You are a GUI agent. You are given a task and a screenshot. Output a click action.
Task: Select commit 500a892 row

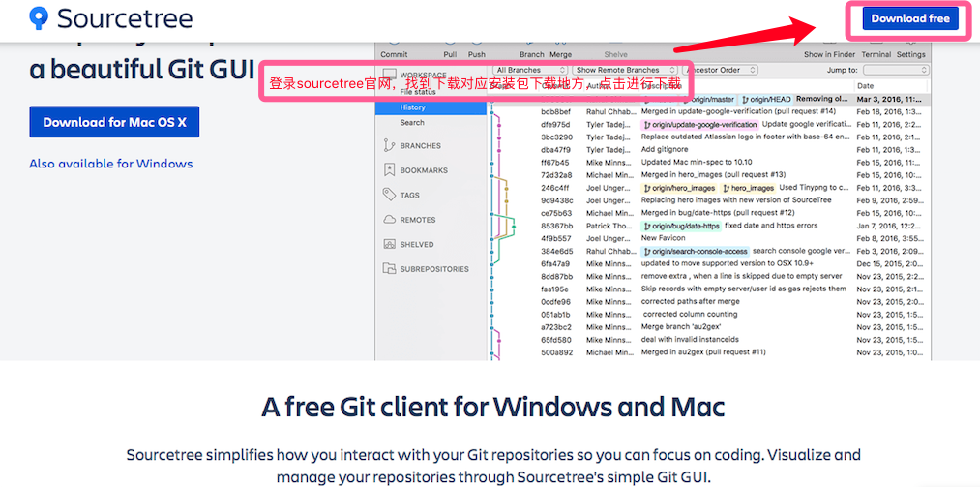click(709, 352)
